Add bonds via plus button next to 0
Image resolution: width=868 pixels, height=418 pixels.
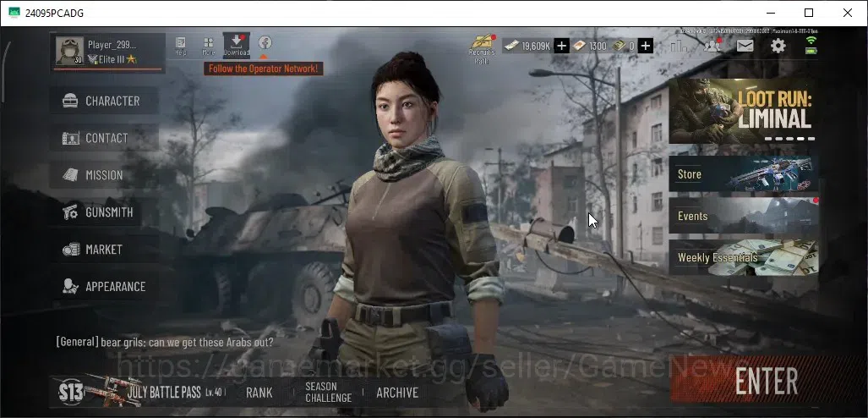645,46
